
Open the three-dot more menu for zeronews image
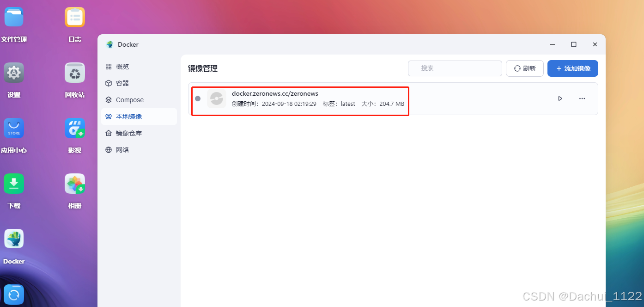(x=582, y=98)
